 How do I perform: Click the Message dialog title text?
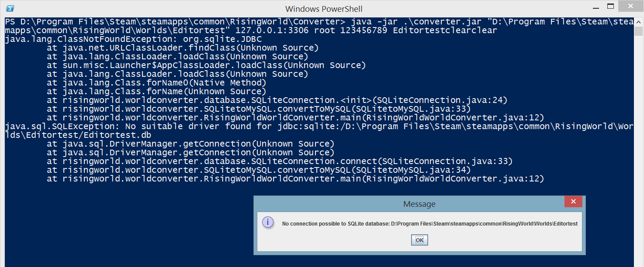tap(419, 204)
